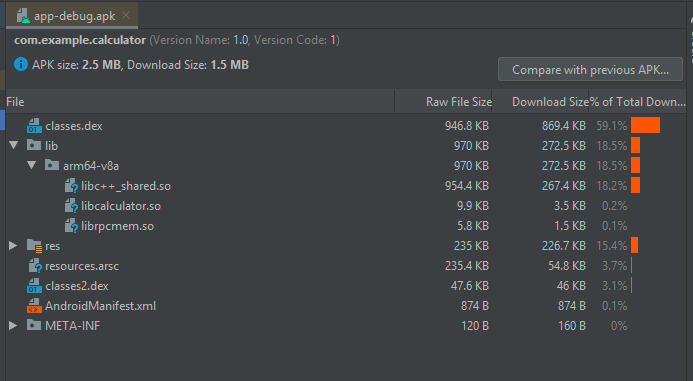Click the classes2.dex file icon

pyautogui.click(x=34, y=286)
